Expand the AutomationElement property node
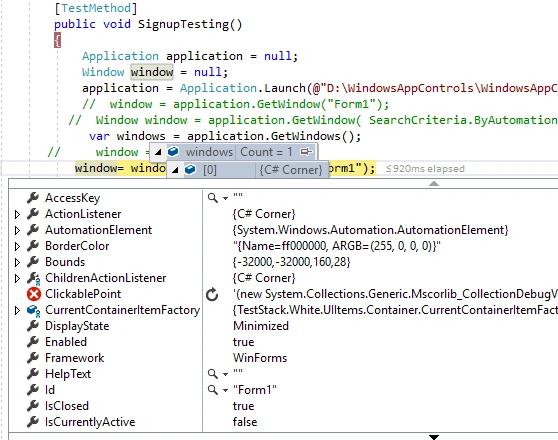This screenshot has height=440, width=558. click(x=17, y=230)
